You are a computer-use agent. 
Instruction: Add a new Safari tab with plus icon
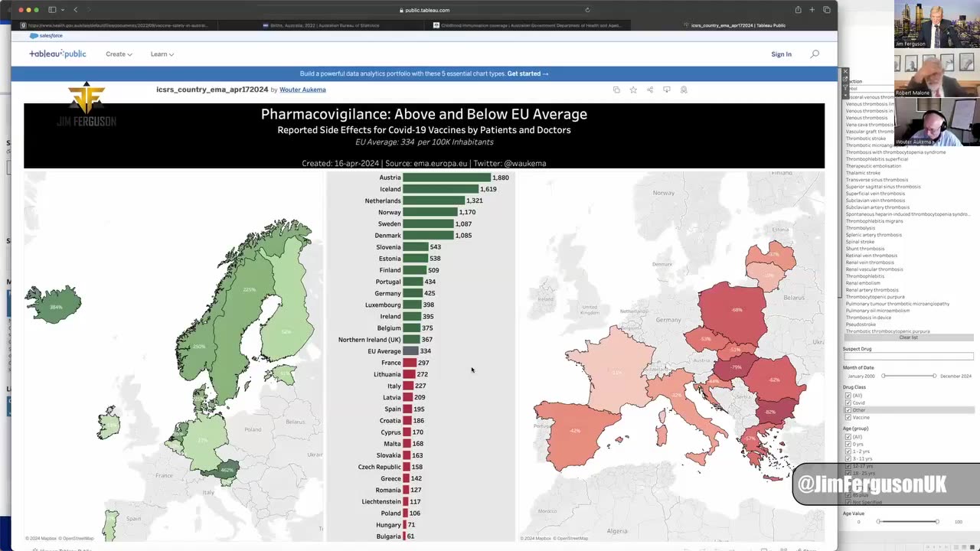tap(812, 10)
